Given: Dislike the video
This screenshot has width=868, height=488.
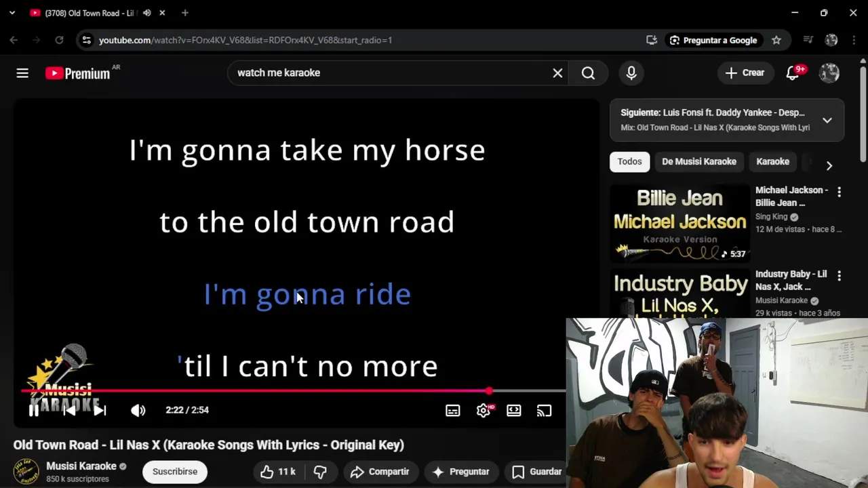Looking at the screenshot, I should (x=320, y=472).
